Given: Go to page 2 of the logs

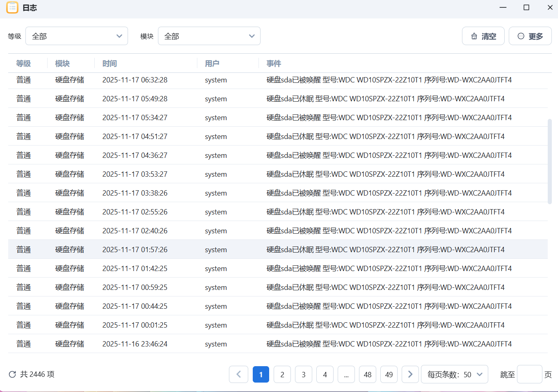Looking at the screenshot, I should pyautogui.click(x=282, y=374).
